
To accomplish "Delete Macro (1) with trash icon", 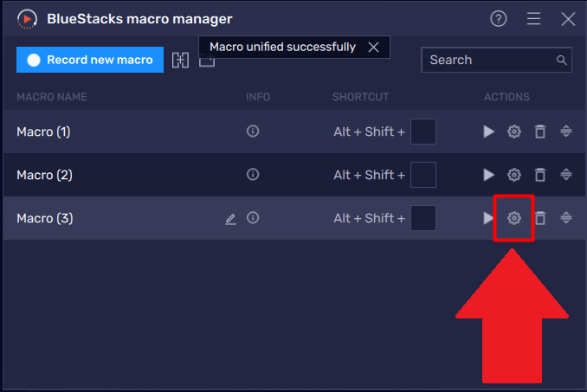I will click(540, 132).
